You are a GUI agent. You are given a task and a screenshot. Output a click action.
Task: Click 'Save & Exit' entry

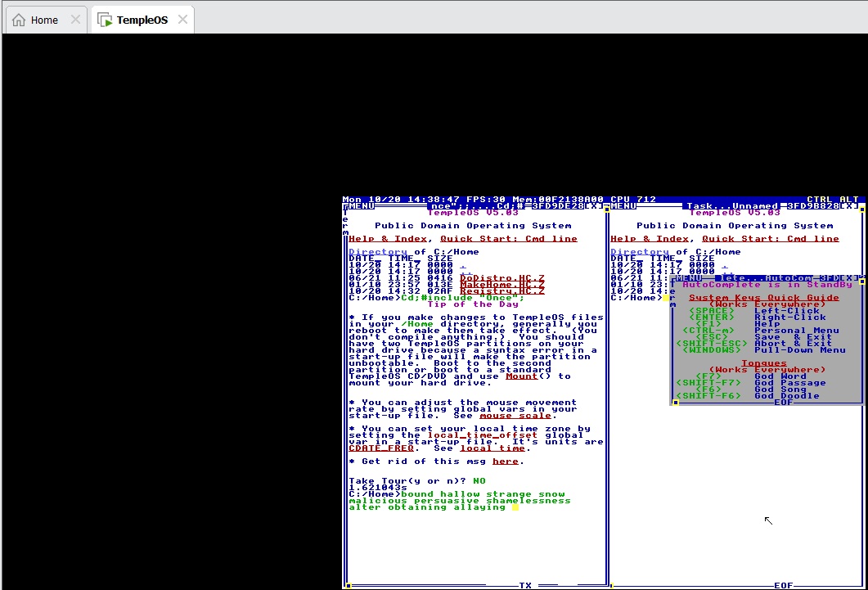pyautogui.click(x=794, y=337)
